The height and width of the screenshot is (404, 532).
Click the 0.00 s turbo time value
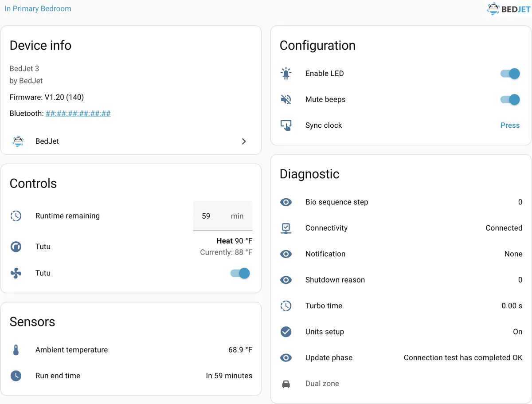(x=512, y=306)
